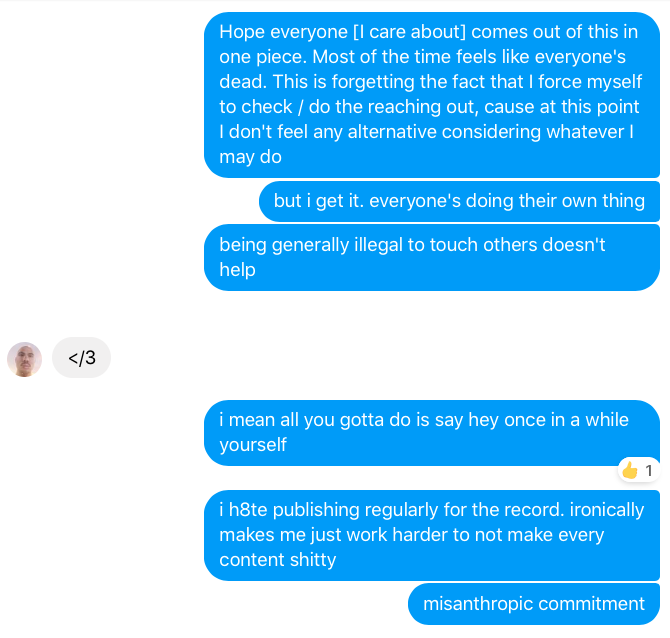670x638 pixels.
Task: Select the "but i get it" message
Action: point(459,201)
